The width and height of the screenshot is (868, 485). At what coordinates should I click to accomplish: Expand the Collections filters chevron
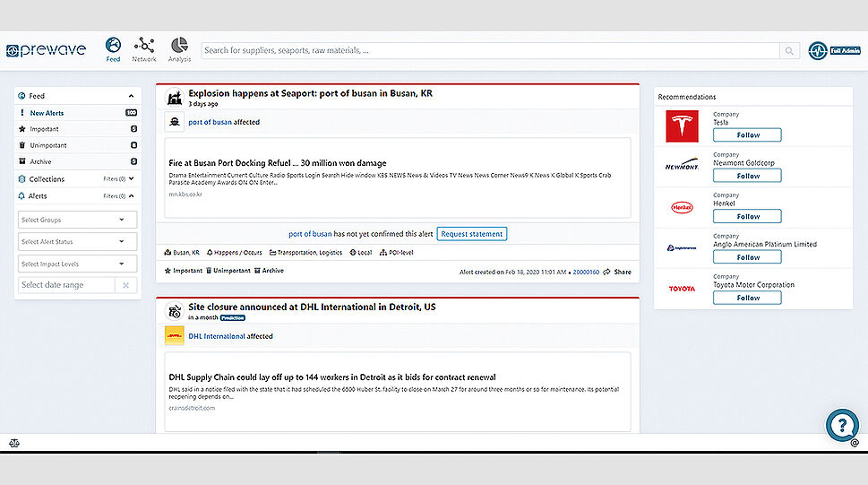[x=131, y=179]
